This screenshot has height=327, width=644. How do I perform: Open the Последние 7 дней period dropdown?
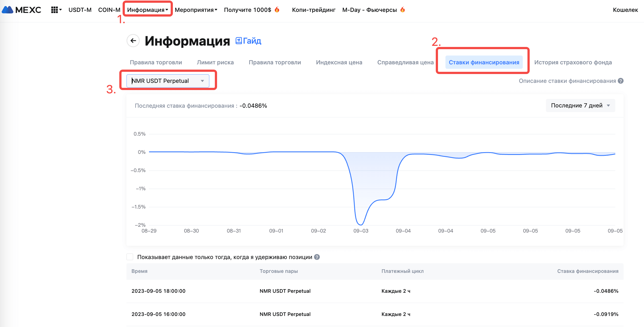tap(580, 106)
